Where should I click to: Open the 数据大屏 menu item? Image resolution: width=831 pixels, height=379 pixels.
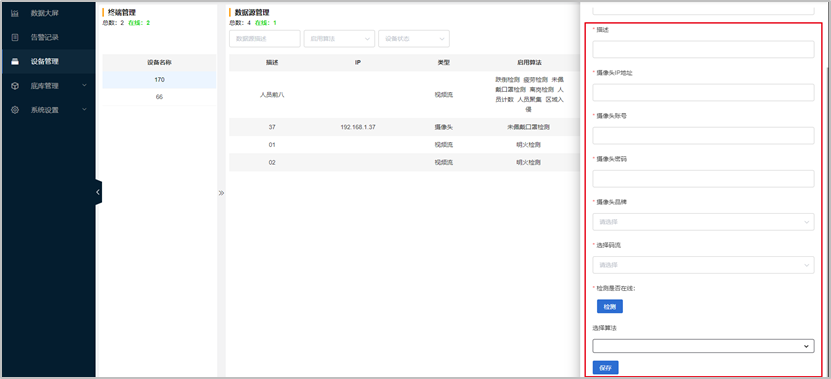tap(48, 13)
